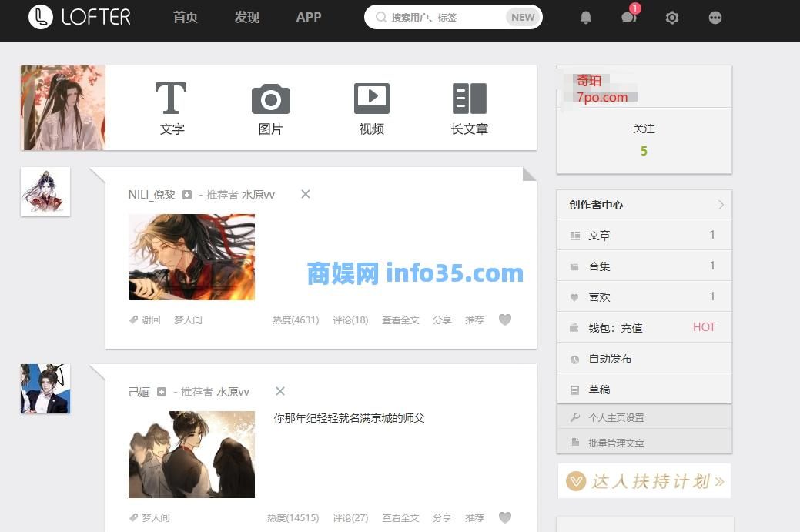Click tag icon on 己媔 post
The width and height of the screenshot is (800, 532).
pos(134,517)
